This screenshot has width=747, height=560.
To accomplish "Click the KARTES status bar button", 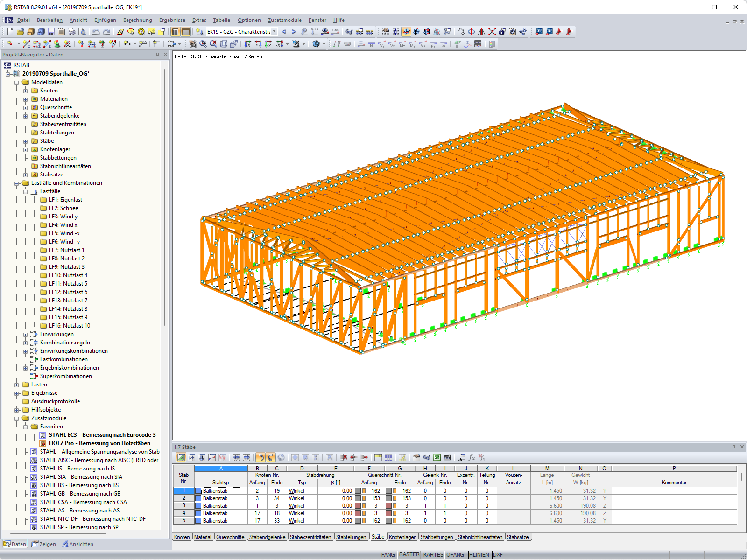I will [433, 555].
